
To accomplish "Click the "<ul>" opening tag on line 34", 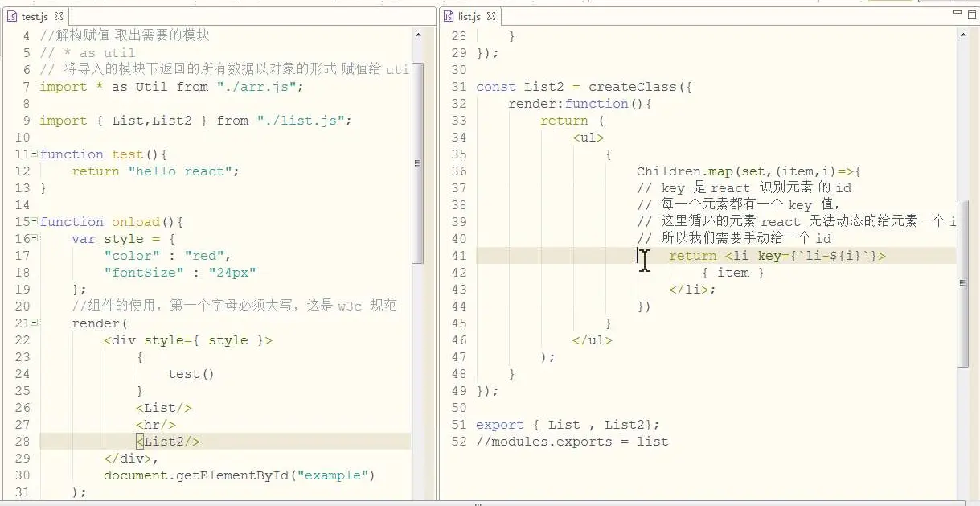I will [588, 138].
